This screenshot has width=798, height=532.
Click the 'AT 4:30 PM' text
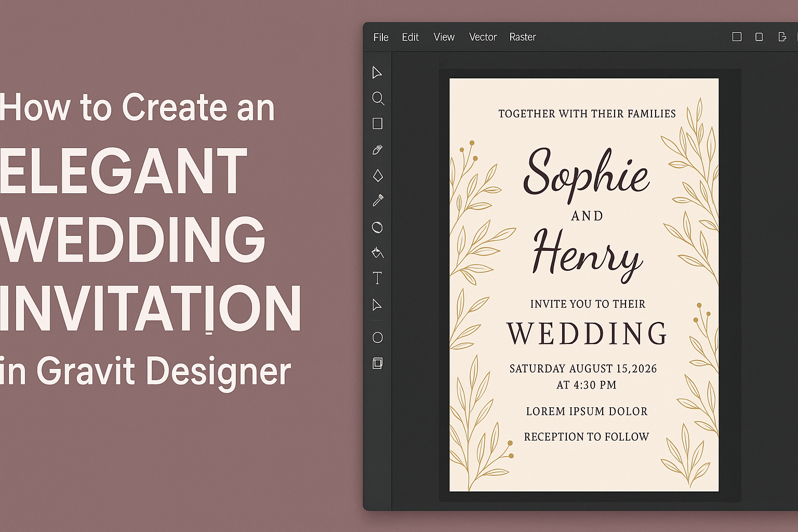587,385
